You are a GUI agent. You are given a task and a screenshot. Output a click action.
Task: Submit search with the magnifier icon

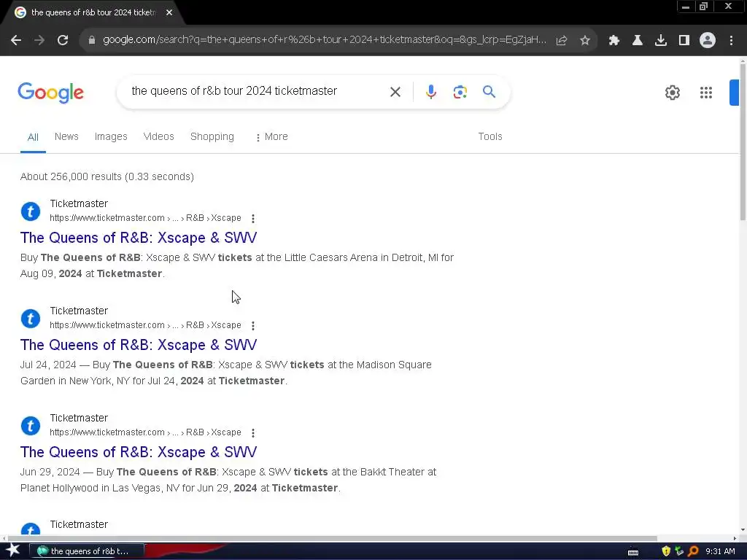[489, 91]
